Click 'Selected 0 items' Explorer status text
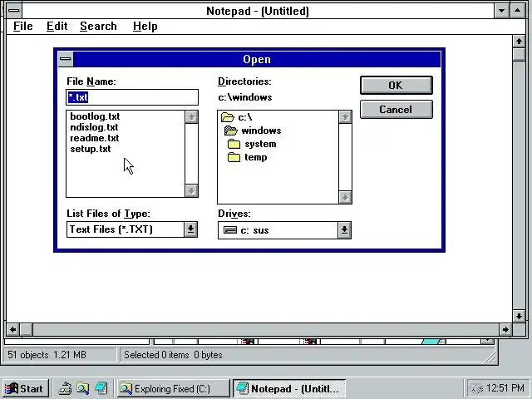The height and width of the screenshot is (399, 532). point(156,355)
